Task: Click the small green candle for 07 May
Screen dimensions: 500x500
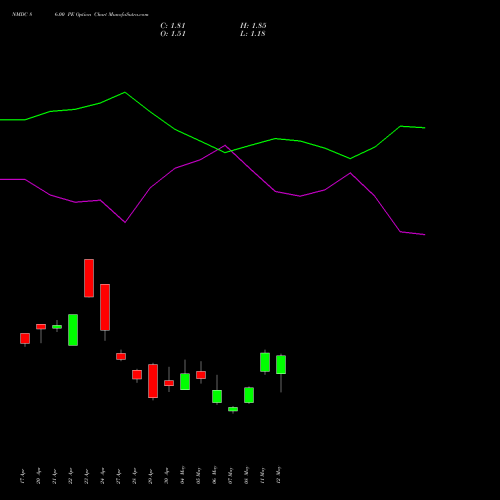Action: tap(233, 409)
